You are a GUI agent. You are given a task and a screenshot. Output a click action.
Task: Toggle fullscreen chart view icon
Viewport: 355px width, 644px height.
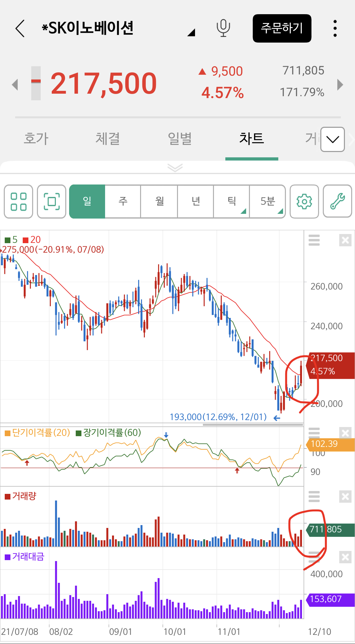51,202
